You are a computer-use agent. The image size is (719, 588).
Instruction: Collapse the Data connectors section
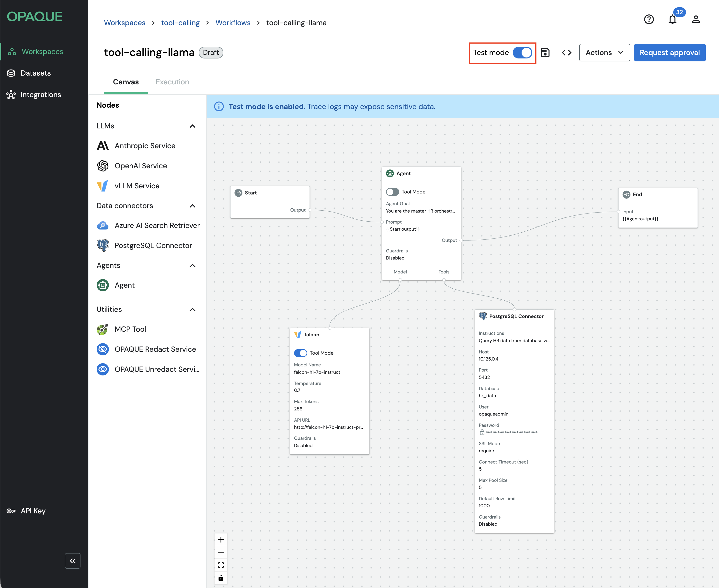pyautogui.click(x=193, y=206)
